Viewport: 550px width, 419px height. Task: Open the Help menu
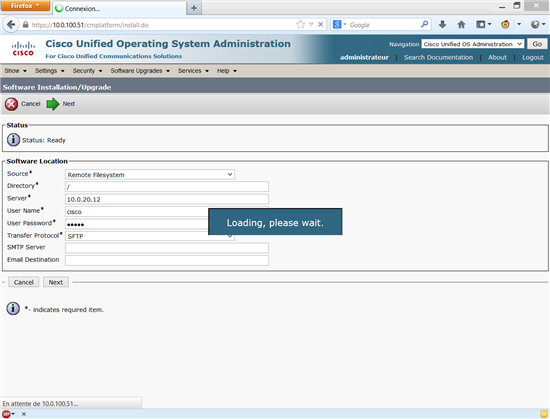[227, 71]
